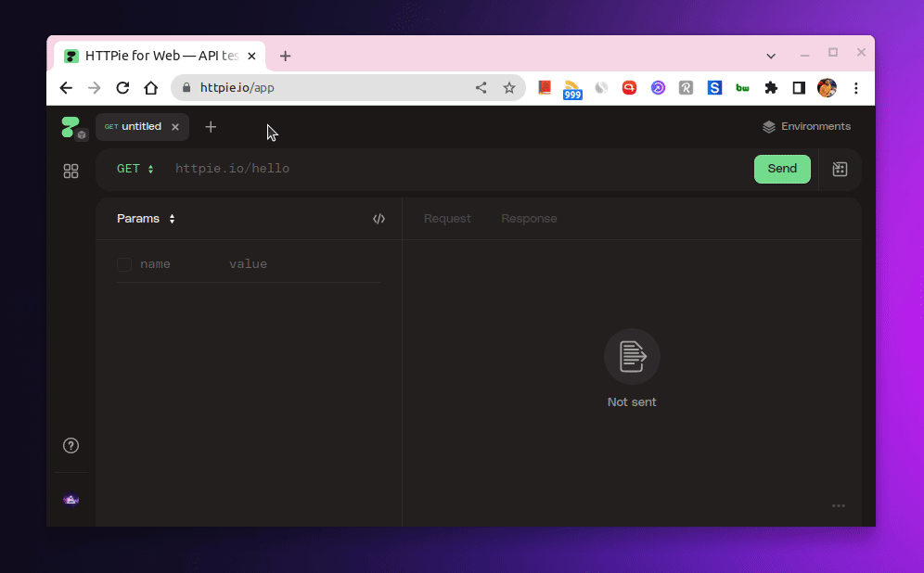The height and width of the screenshot is (573, 924).
Task: Send the request
Action: [x=782, y=169]
